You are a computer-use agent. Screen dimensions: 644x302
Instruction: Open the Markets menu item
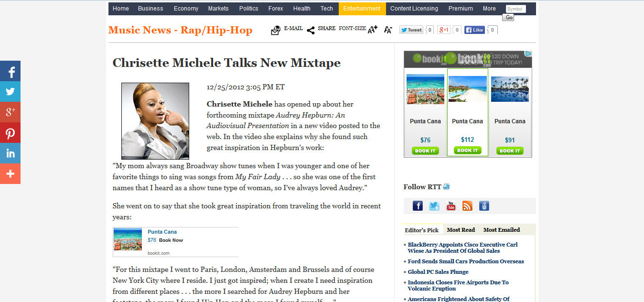click(x=218, y=9)
